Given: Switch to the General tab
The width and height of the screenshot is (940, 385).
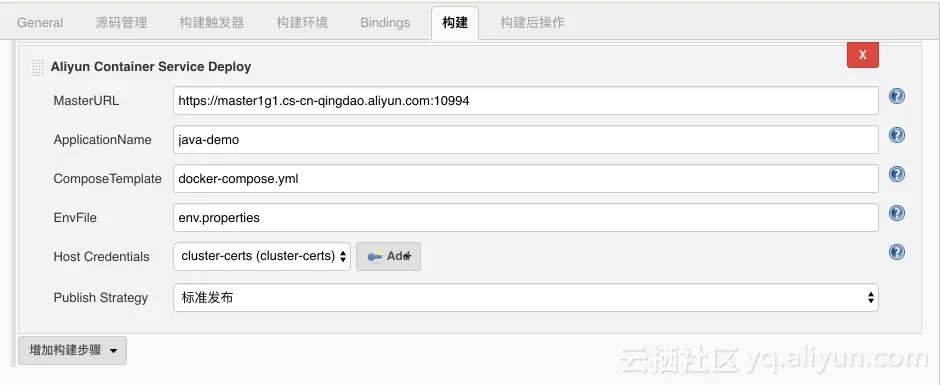Looking at the screenshot, I should (x=40, y=23).
